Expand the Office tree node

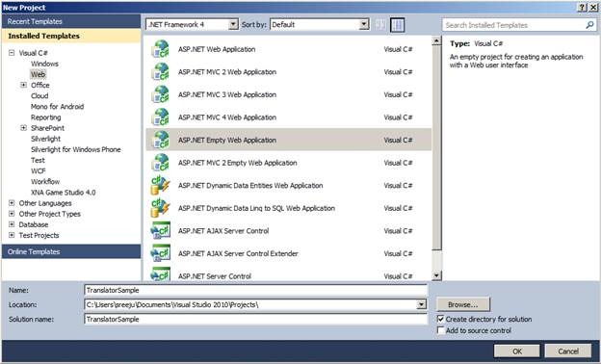24,85
